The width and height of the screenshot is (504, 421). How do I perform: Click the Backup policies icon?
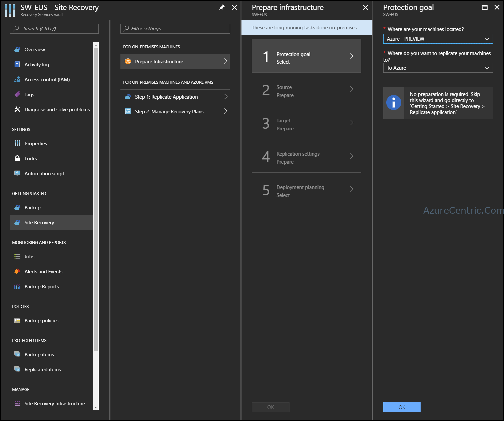tap(17, 320)
